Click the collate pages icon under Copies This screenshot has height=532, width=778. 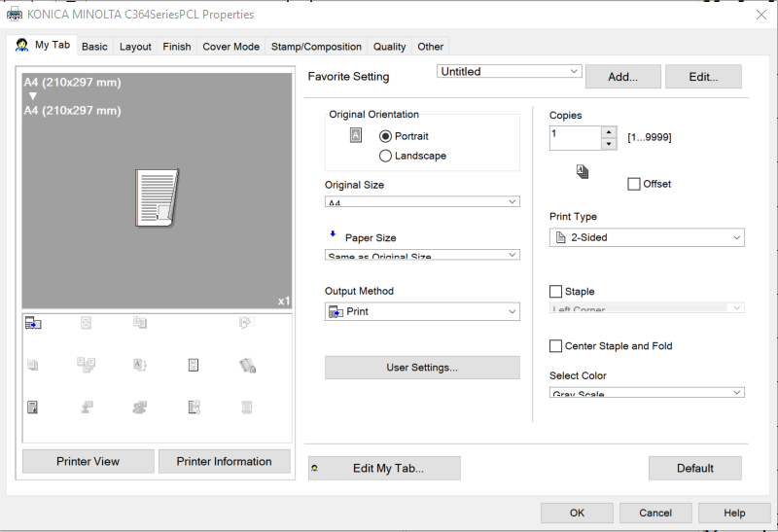tap(583, 172)
